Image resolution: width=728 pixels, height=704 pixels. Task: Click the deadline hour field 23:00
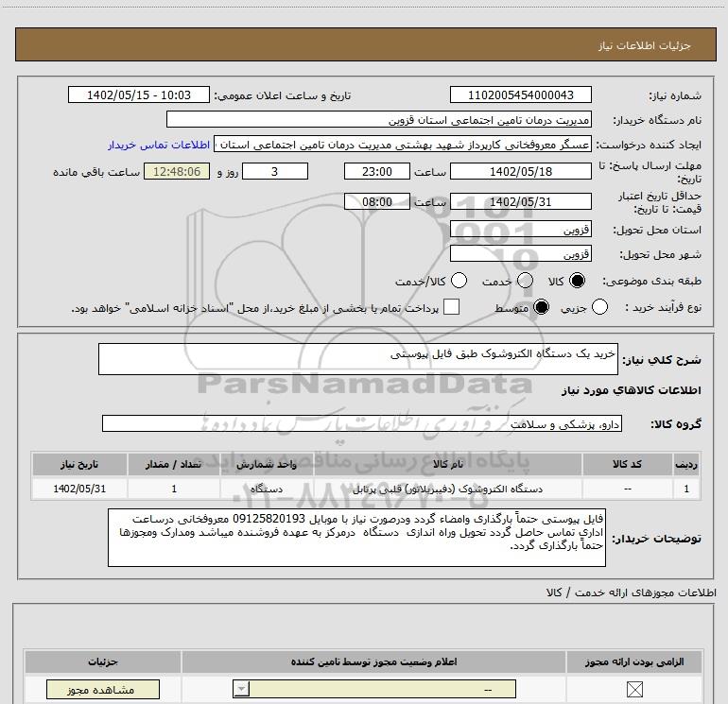(x=377, y=171)
